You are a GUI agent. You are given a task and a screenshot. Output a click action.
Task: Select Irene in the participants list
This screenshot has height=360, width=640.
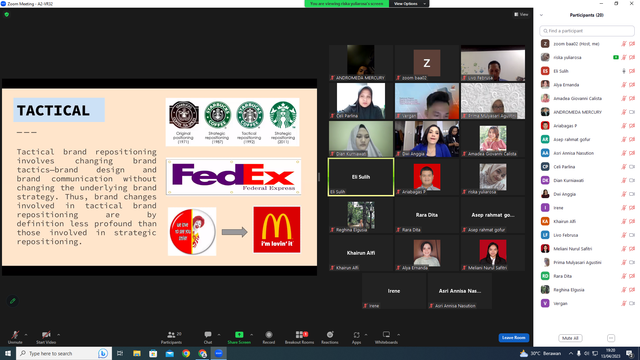[587, 208]
